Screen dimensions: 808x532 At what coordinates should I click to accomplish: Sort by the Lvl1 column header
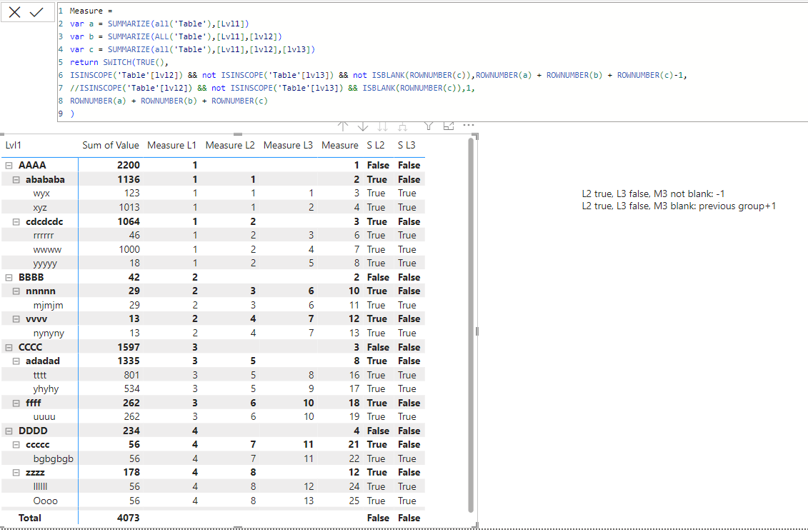[x=14, y=145]
